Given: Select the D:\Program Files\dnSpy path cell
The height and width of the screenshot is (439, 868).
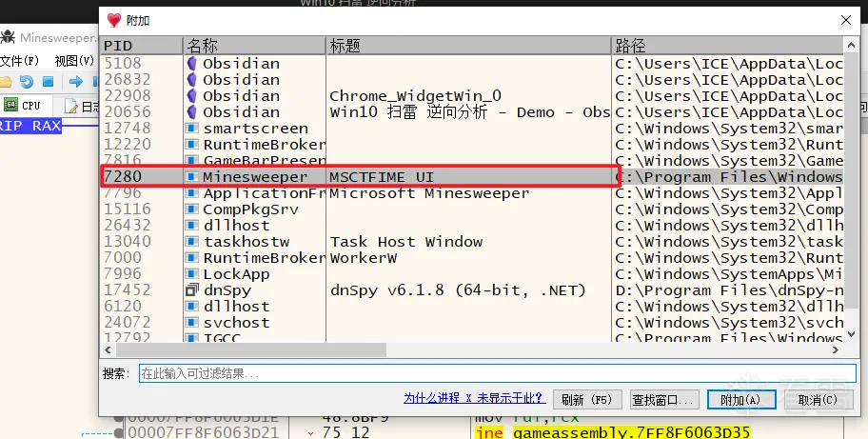Looking at the screenshot, I should 729,290.
